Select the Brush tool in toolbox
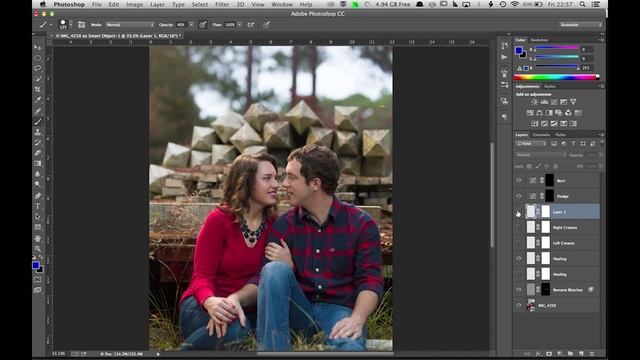 [38, 121]
